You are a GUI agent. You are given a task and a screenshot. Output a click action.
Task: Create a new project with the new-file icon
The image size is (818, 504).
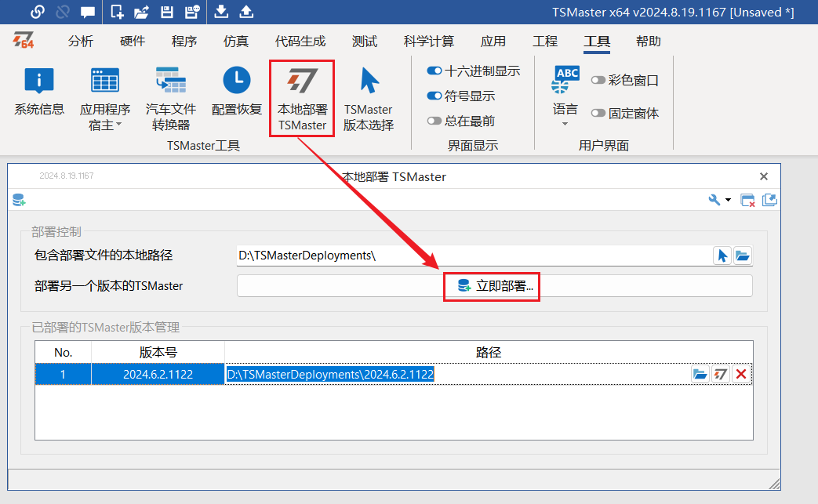click(x=117, y=12)
